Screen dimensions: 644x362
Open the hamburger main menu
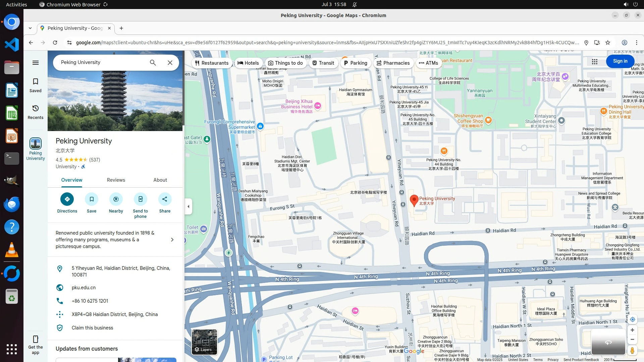pos(36,63)
